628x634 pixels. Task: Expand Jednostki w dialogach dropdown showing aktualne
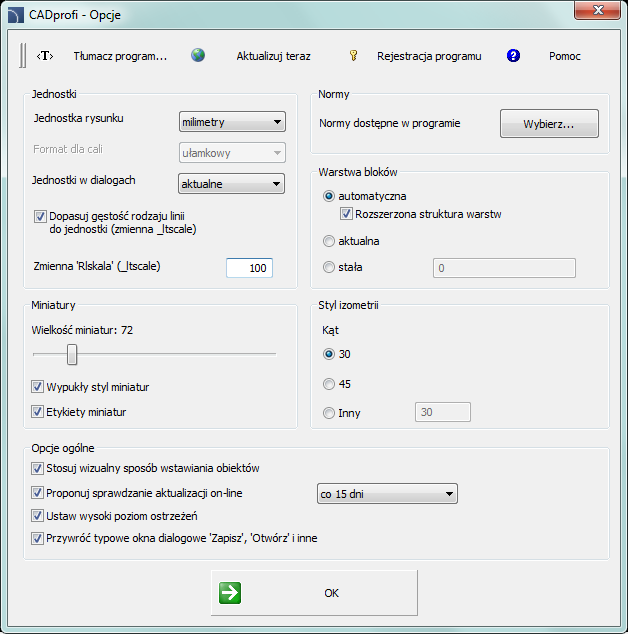(x=231, y=184)
